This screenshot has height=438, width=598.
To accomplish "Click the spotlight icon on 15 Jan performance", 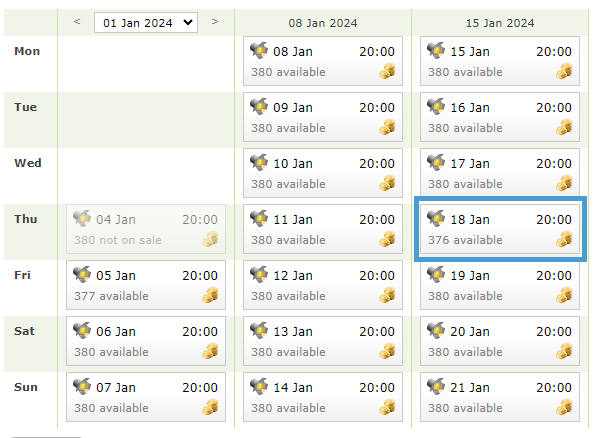I will tap(436, 50).
